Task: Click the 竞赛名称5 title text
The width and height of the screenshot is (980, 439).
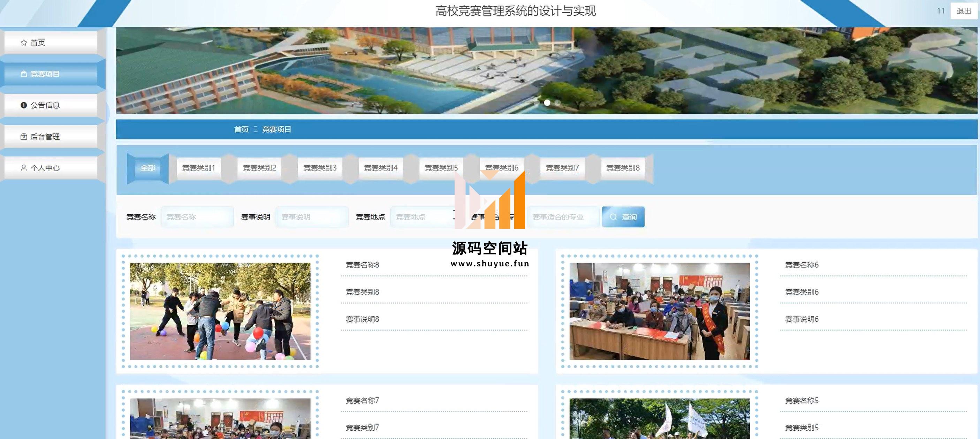Action: (802, 401)
